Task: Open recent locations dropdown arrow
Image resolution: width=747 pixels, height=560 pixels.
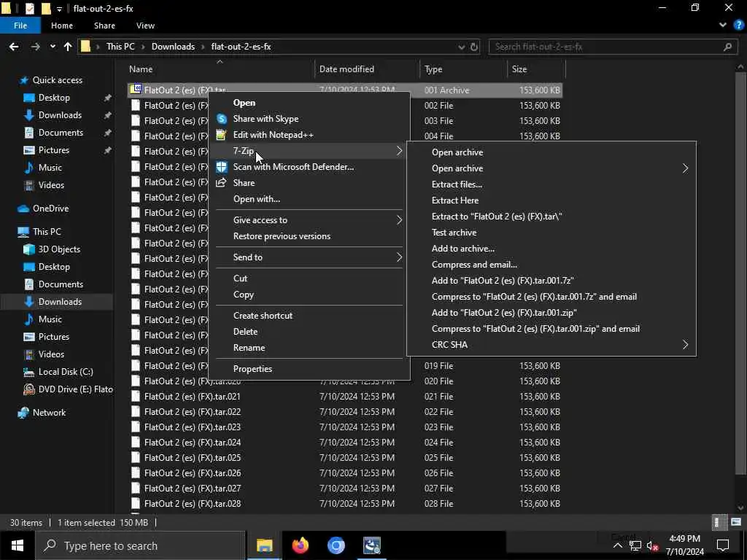Action: coord(53,47)
